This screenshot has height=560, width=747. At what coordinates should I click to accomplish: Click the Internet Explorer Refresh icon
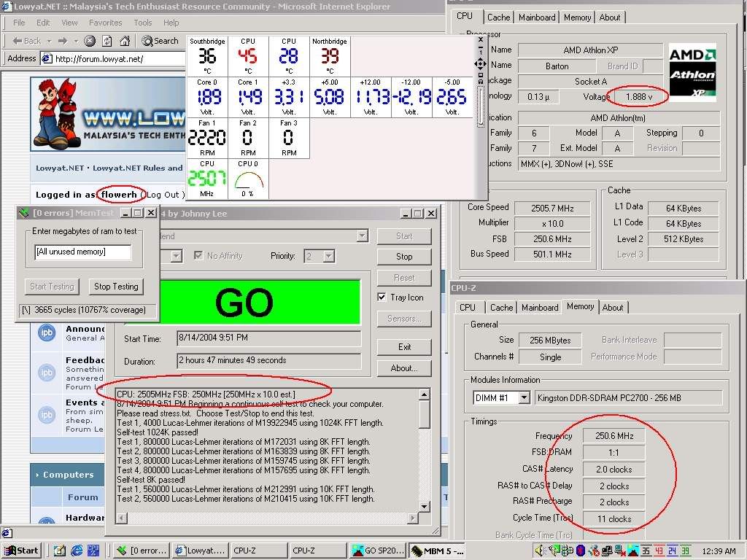(x=107, y=41)
